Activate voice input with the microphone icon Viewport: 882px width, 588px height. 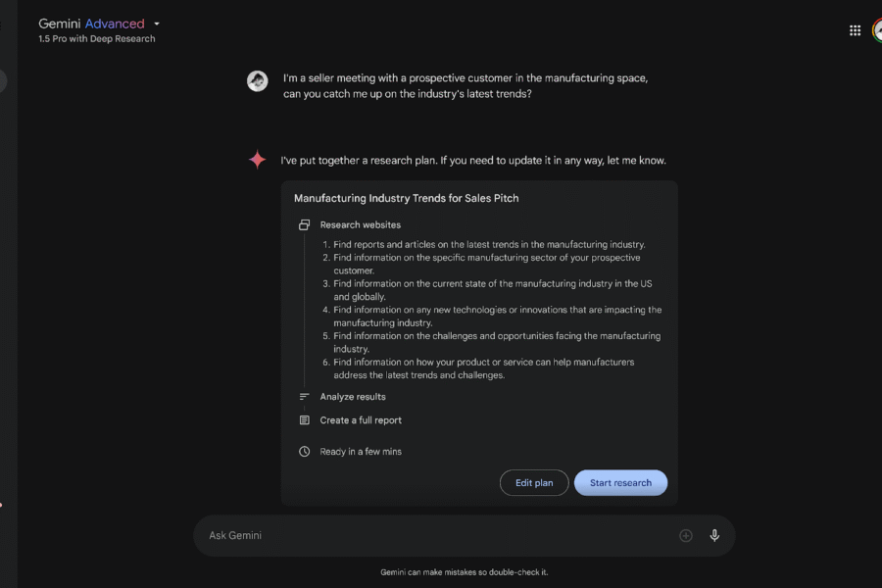pyautogui.click(x=714, y=535)
